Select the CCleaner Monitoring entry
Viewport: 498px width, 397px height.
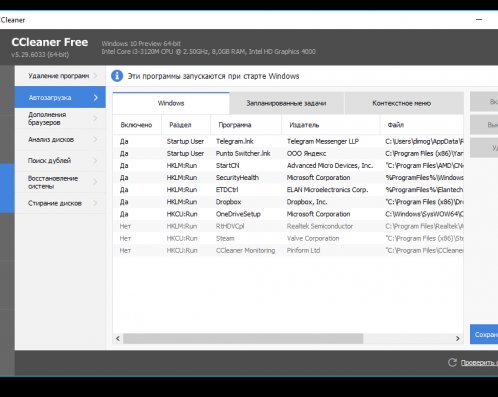(x=288, y=250)
